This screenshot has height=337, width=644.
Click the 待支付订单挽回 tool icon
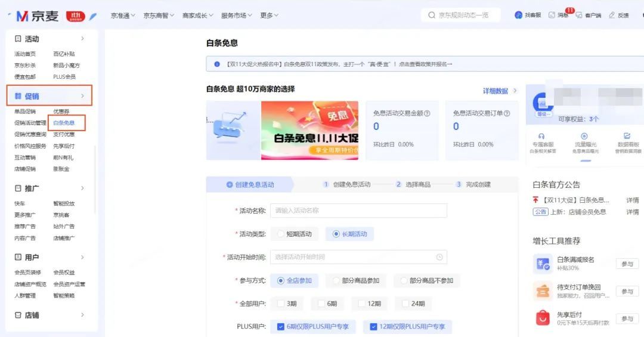(x=543, y=291)
